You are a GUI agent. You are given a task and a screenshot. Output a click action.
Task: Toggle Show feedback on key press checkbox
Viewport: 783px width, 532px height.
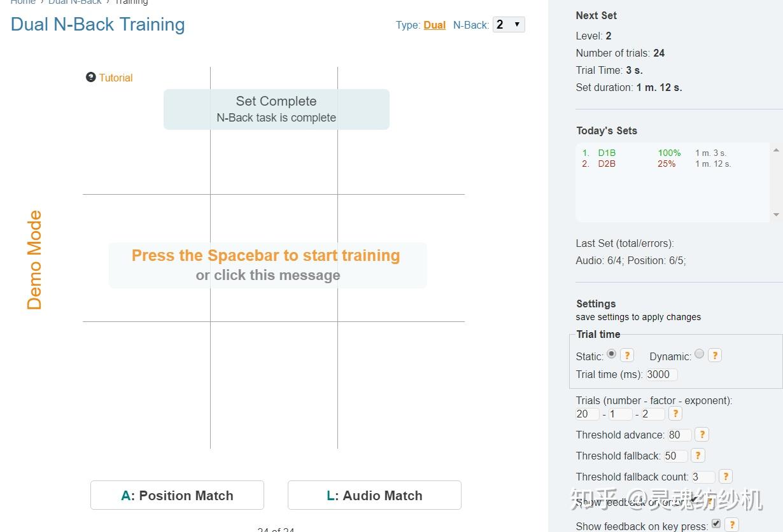pyautogui.click(x=716, y=524)
